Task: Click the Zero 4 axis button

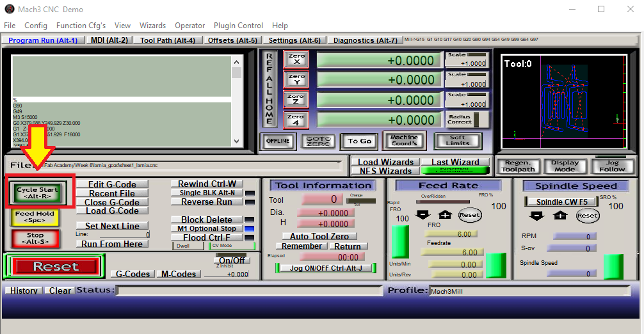Action: (296, 120)
